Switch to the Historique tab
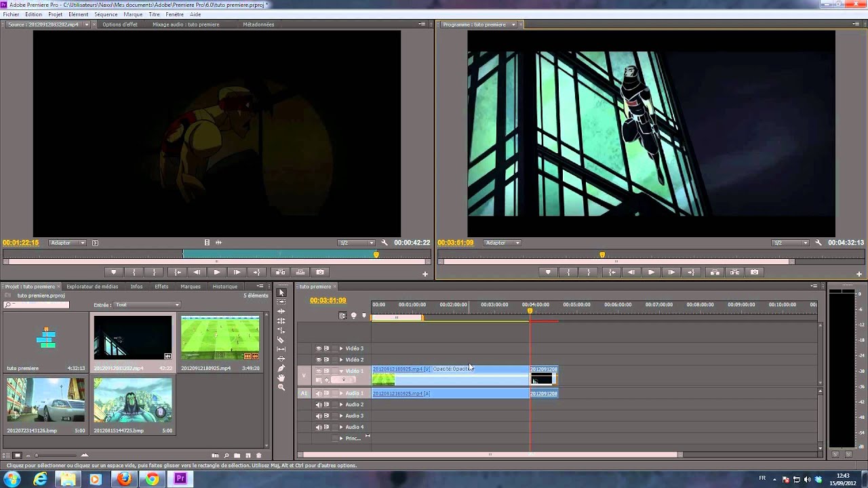Screen dimensions: 868x488 (225, 286)
